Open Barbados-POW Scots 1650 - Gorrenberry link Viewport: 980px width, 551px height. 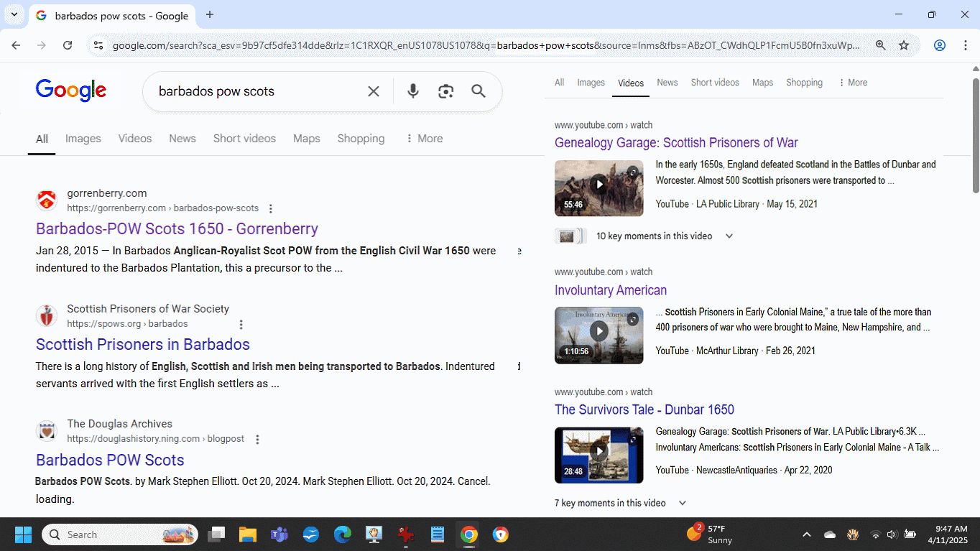177,229
